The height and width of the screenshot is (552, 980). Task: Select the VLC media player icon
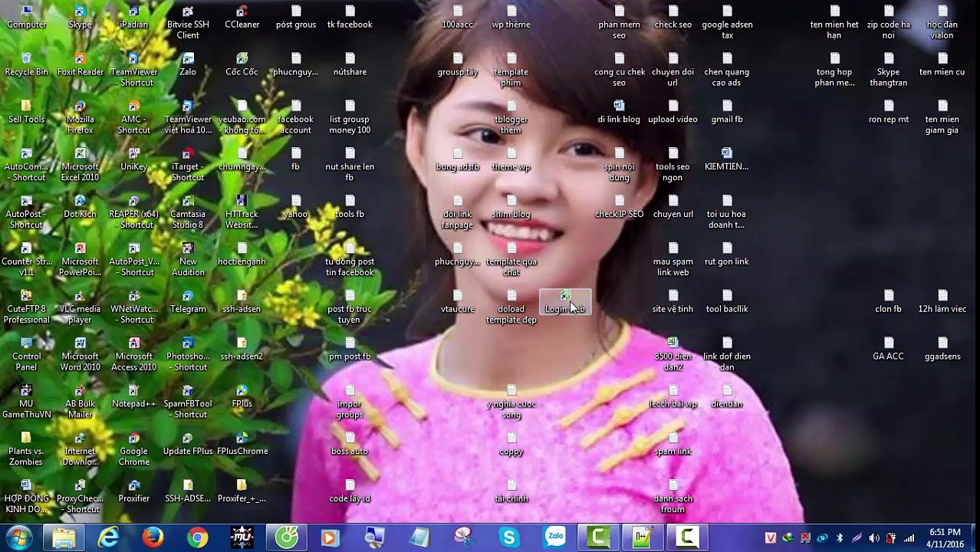pos(81,308)
